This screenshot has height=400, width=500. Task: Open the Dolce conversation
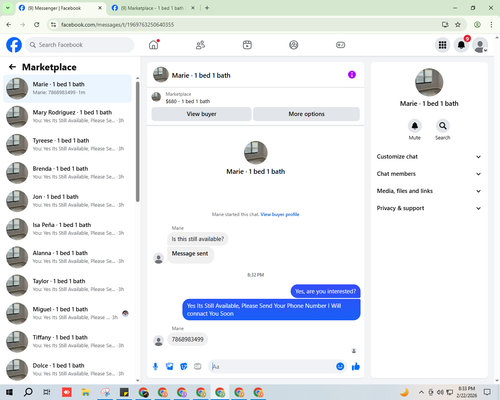point(67,370)
